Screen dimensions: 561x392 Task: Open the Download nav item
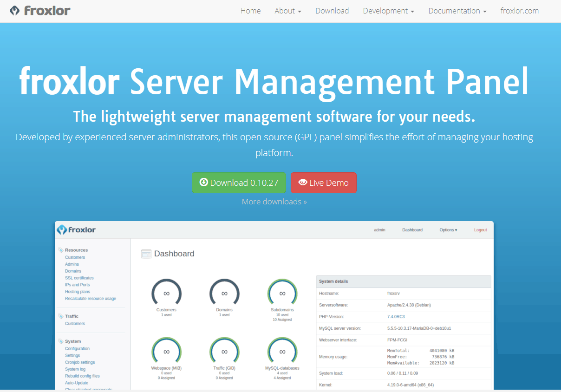point(332,11)
